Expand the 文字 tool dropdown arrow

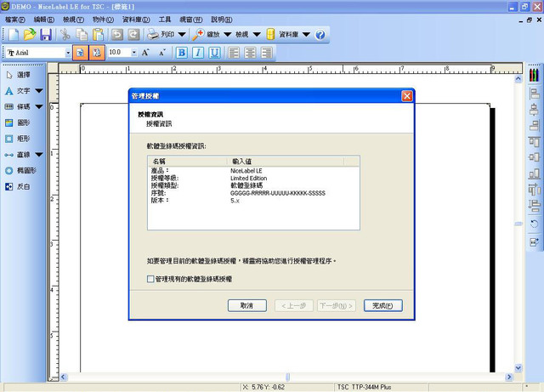(x=39, y=91)
